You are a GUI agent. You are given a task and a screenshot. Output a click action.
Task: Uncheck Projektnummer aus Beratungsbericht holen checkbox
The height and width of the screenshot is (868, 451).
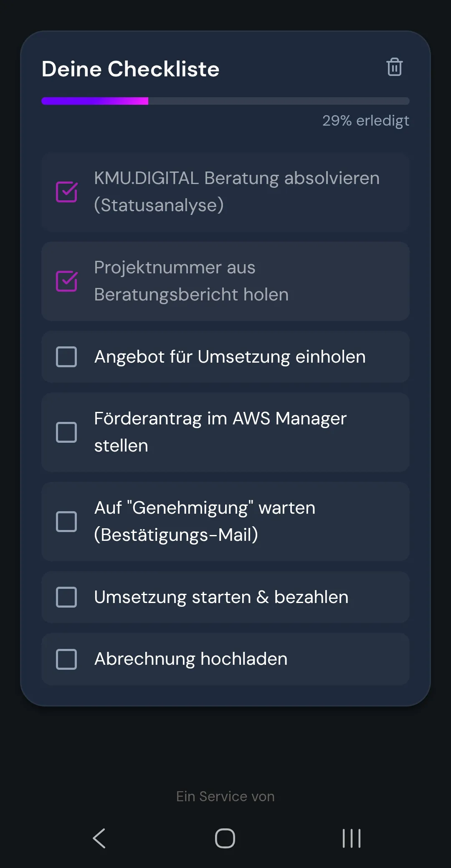coord(66,281)
